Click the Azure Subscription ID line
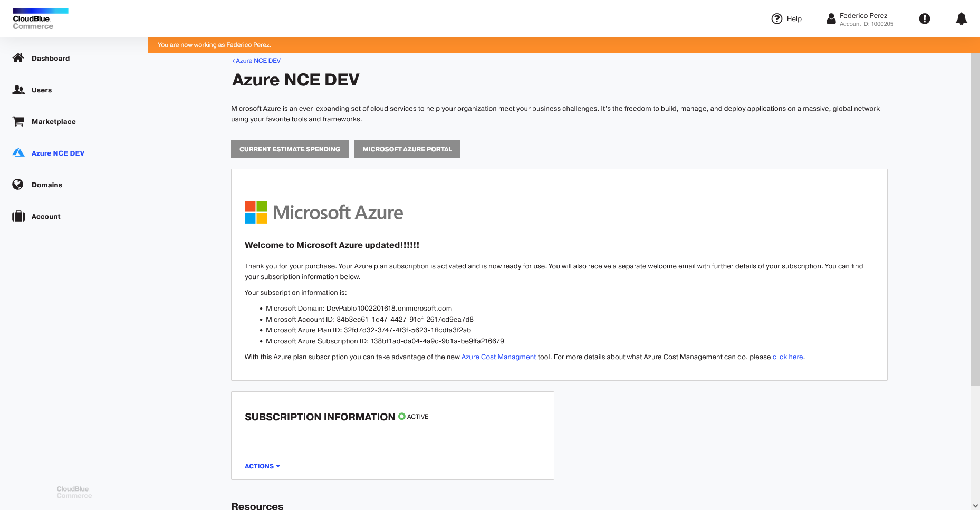Image resolution: width=980 pixels, height=510 pixels. click(385, 341)
